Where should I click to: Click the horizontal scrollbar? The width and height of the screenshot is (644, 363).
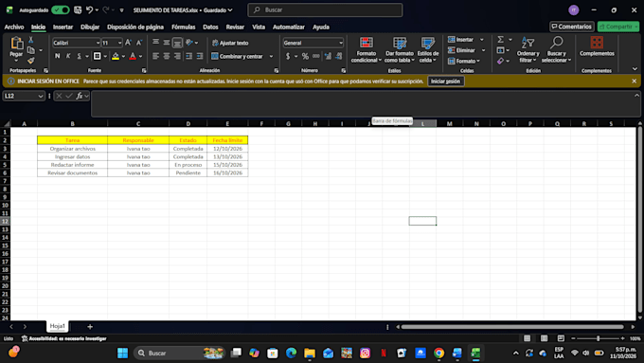click(x=512, y=327)
